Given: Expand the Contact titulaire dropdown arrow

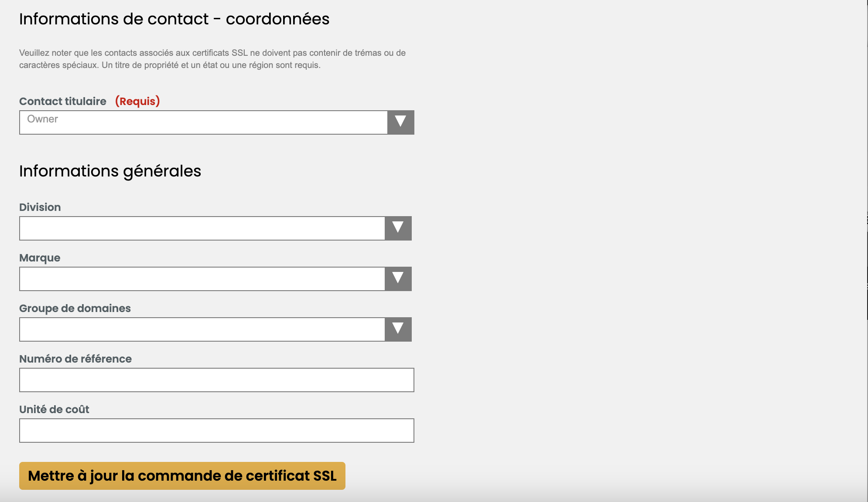Looking at the screenshot, I should 400,122.
